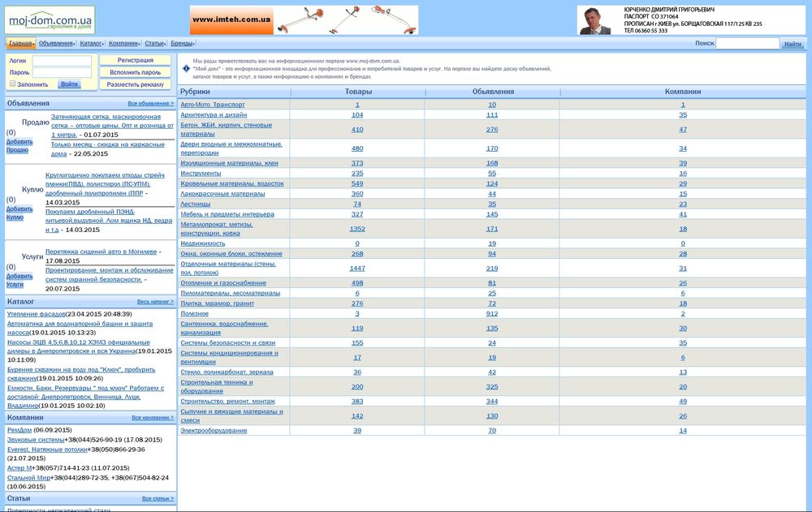The image size is (812, 512).
Task: Open the Объявления menu dropdown
Action: tap(57, 44)
